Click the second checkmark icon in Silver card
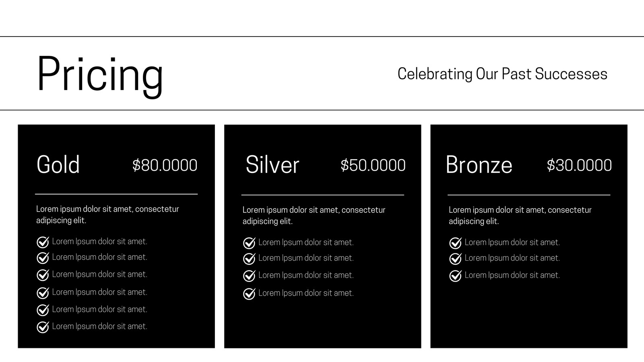Screen dimensions: 644x362 click(x=249, y=258)
